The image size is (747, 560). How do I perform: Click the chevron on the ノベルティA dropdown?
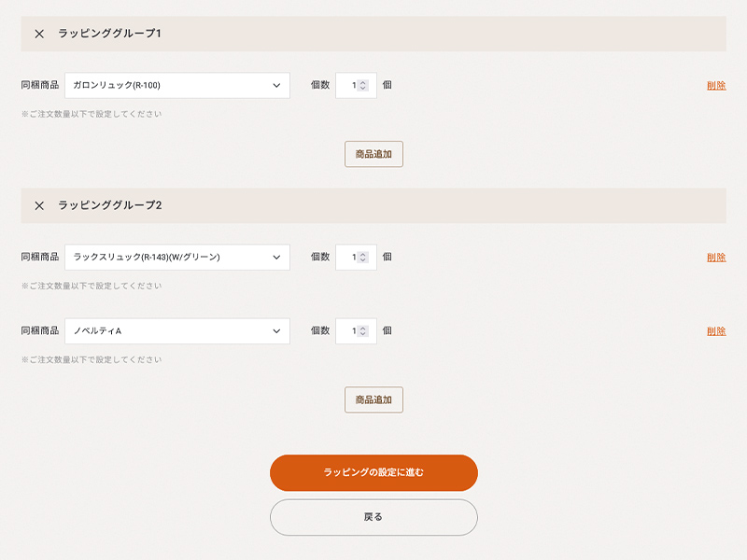point(277,330)
